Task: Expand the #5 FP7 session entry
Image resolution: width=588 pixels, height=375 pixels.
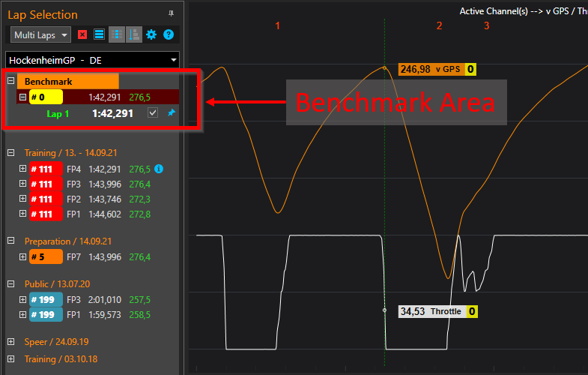Action: [x=22, y=257]
